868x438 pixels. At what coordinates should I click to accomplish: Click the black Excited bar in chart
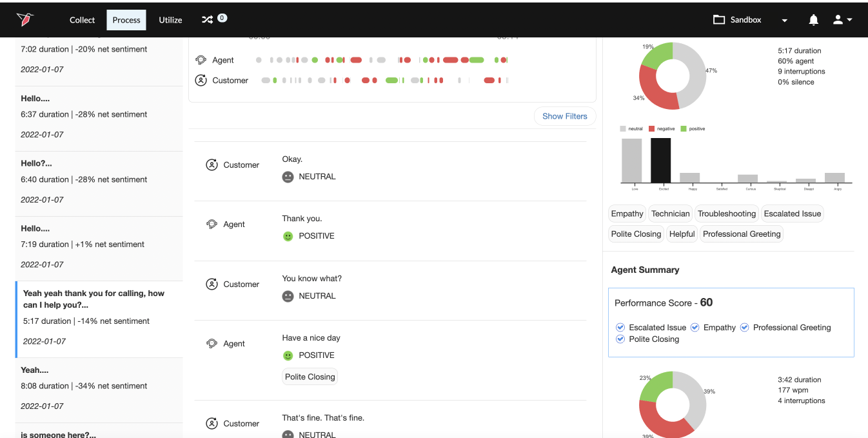click(x=661, y=161)
